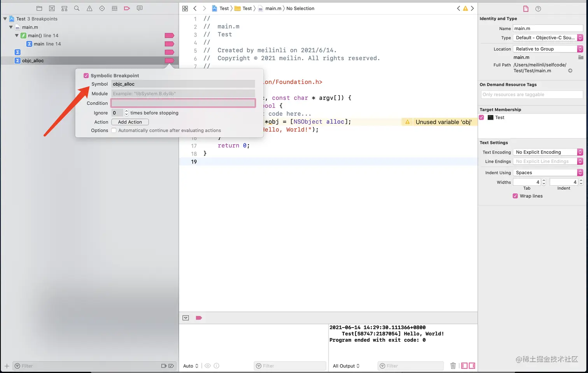588x373 pixels.
Task: Adjust the Indent width stepper
Action: tap(581, 182)
